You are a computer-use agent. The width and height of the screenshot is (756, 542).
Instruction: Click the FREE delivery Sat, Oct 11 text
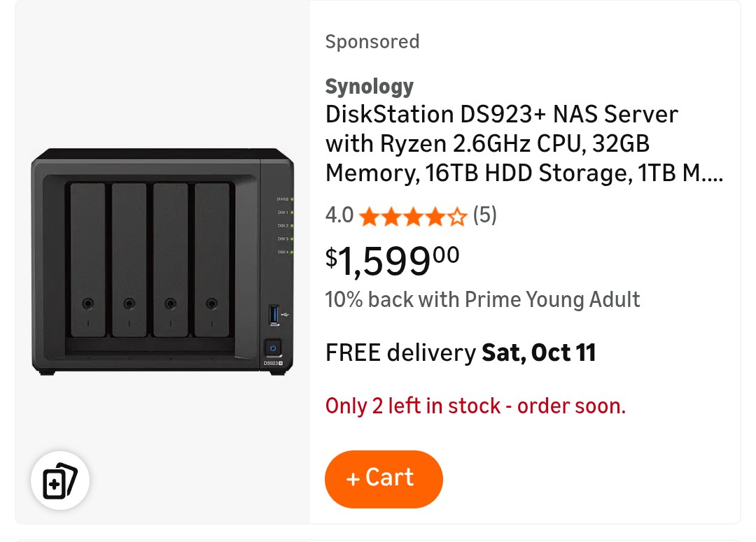460,352
